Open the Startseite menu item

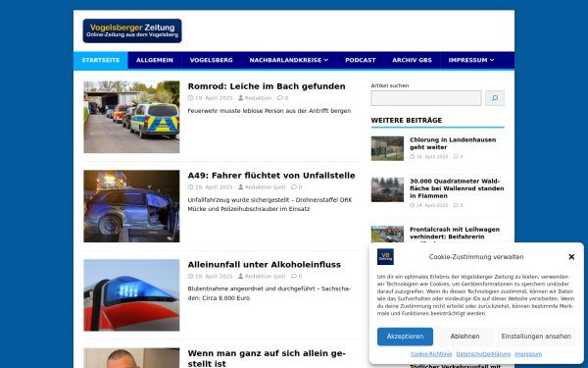(101, 60)
